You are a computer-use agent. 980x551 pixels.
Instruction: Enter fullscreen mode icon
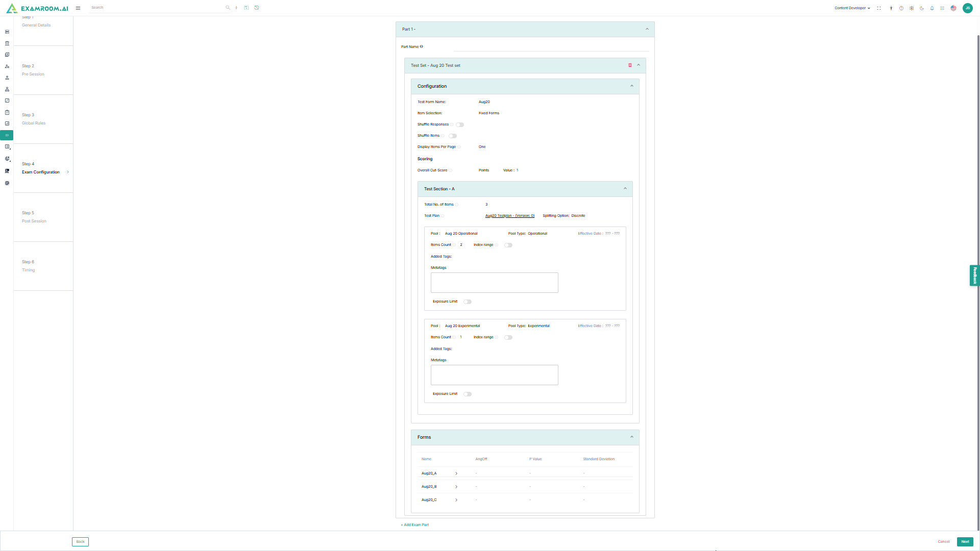pos(879,8)
